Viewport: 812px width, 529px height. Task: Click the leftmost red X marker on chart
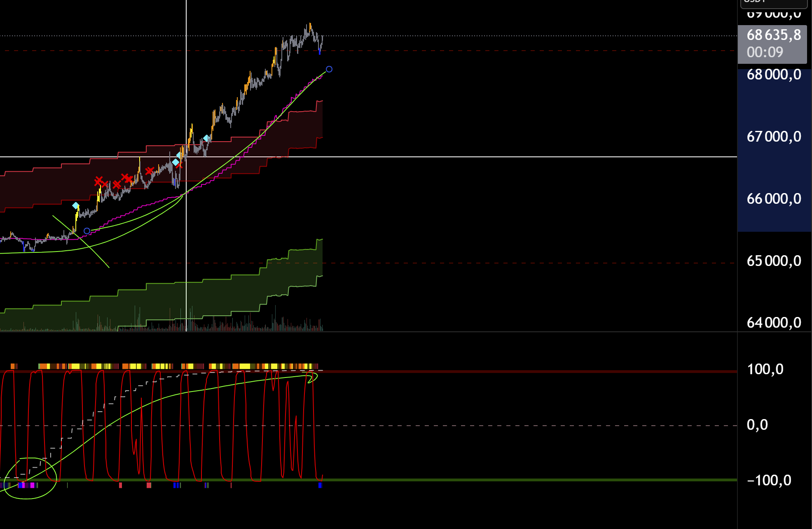[x=98, y=181]
